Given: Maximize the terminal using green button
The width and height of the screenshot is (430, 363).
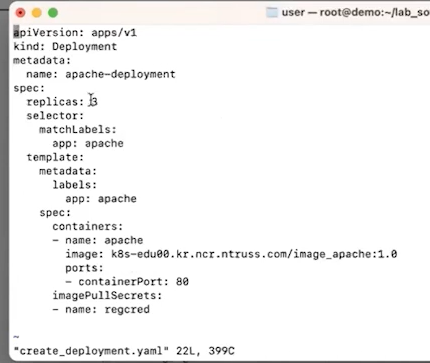Looking at the screenshot, I should pos(53,13).
